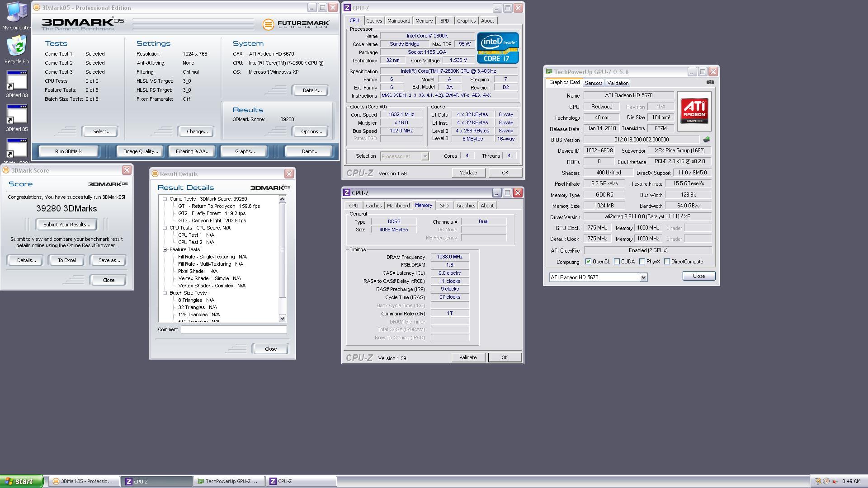
Task: Select GT3 - Canyon Flight result row
Action: point(212,221)
